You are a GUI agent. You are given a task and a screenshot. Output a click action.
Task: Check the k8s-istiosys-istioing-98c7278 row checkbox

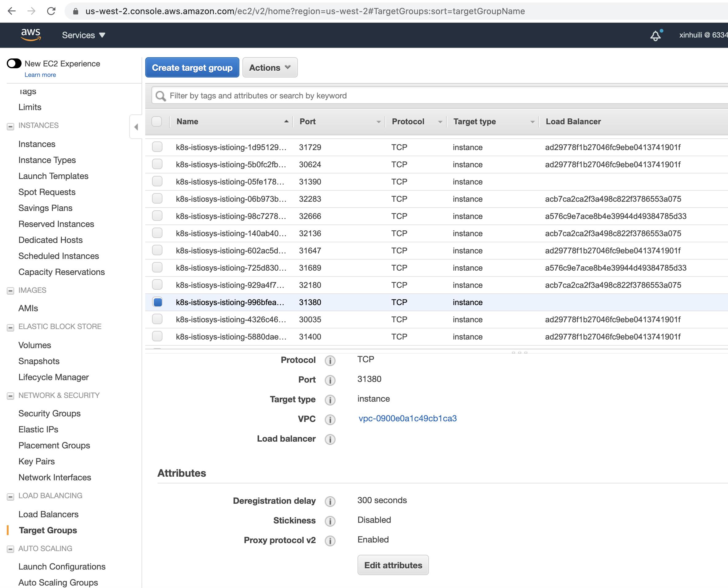(x=157, y=216)
